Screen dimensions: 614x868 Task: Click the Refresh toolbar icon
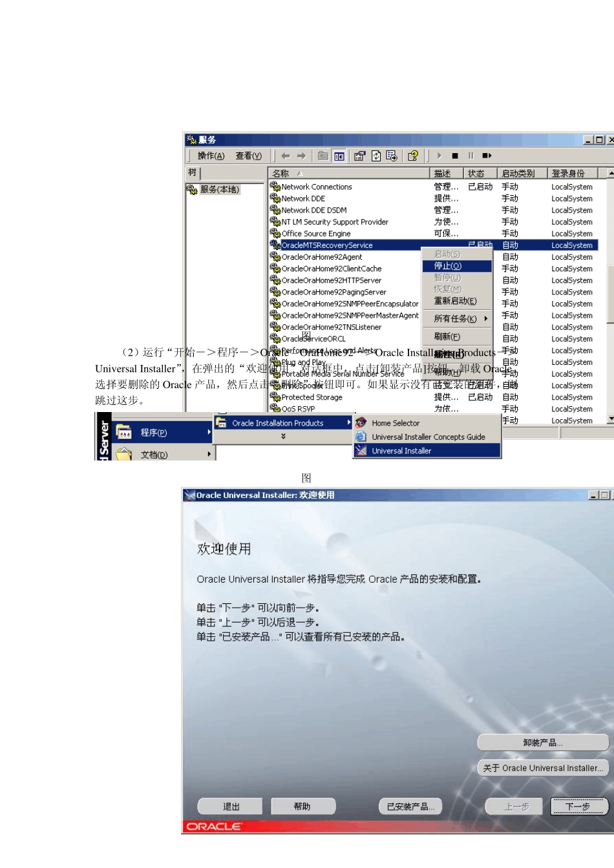click(376, 156)
